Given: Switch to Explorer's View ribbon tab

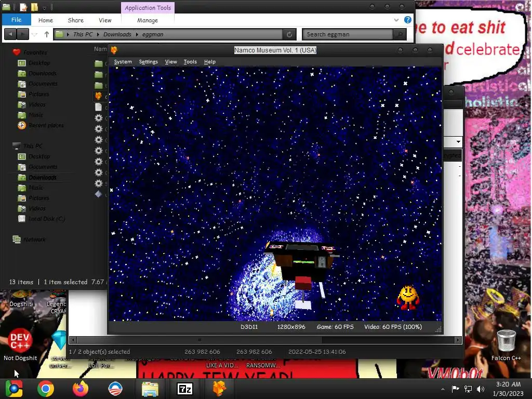Looking at the screenshot, I should point(105,20).
